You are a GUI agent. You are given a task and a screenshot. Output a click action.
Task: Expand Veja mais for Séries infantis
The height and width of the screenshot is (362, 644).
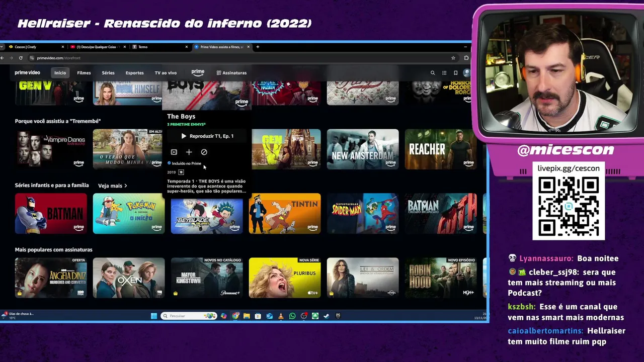[x=112, y=186]
